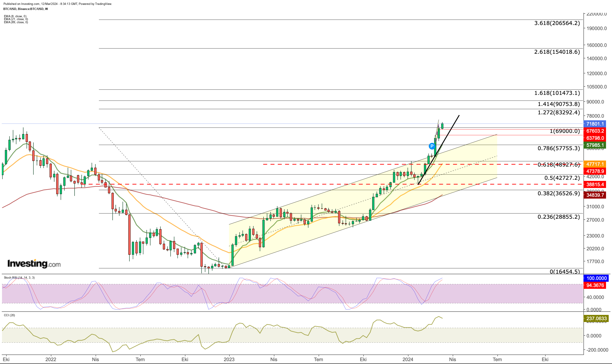The image size is (612, 364).
Task: Click the 3.618(206564.2) Fibonacci level label
Action: click(x=557, y=23)
